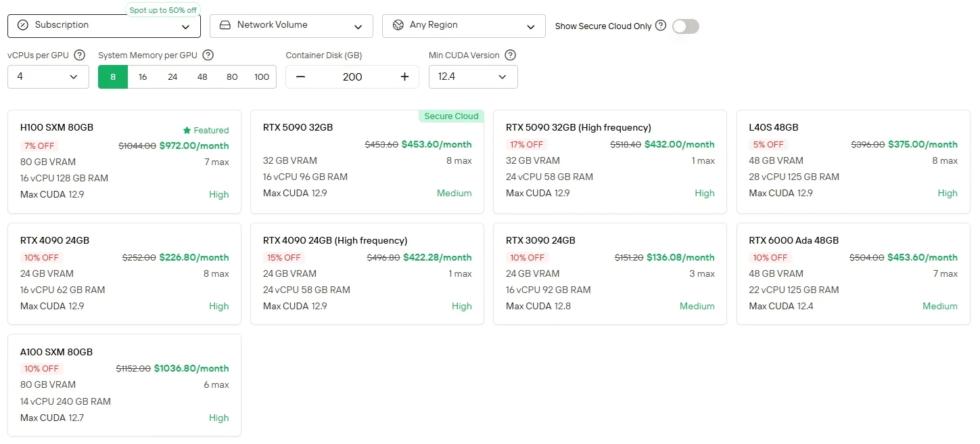This screenshot has height=444, width=980.
Task: Select the RTX 3090 24GB card
Action: tap(610, 273)
